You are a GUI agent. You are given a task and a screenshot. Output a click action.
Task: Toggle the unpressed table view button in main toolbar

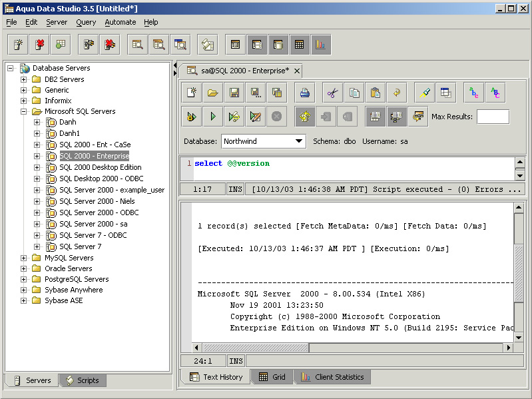point(236,45)
